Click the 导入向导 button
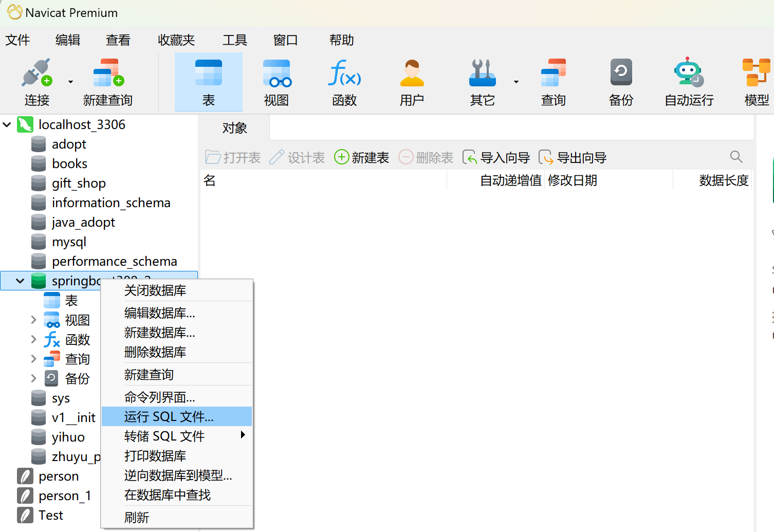The height and width of the screenshot is (532, 774). 496,157
